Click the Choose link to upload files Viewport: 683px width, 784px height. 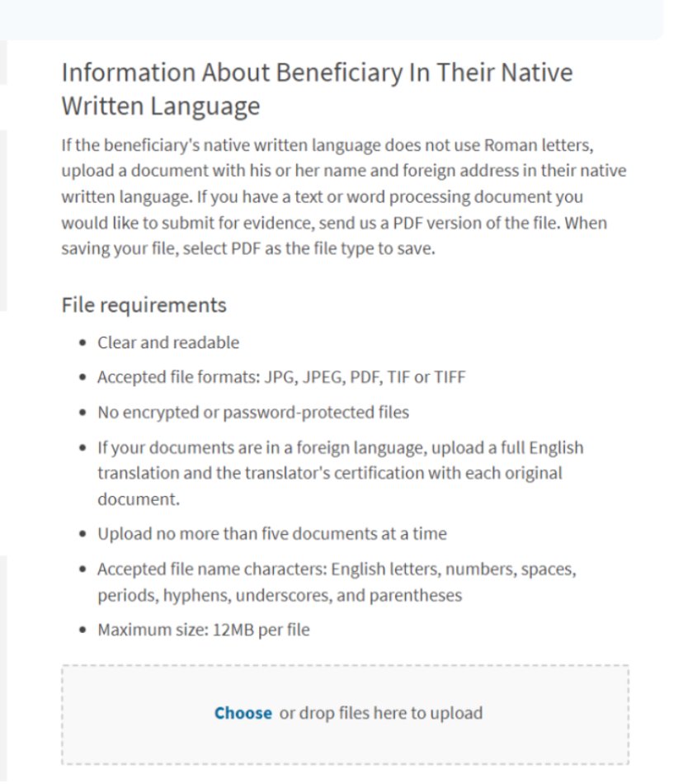tap(243, 713)
